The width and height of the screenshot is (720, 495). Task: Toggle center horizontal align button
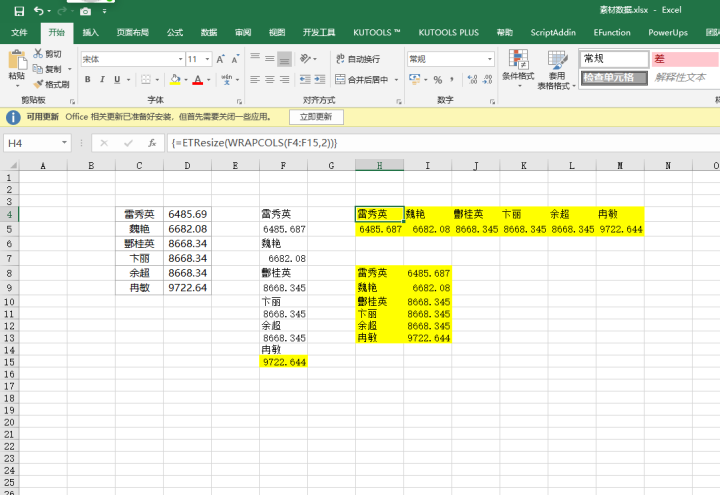coord(270,79)
